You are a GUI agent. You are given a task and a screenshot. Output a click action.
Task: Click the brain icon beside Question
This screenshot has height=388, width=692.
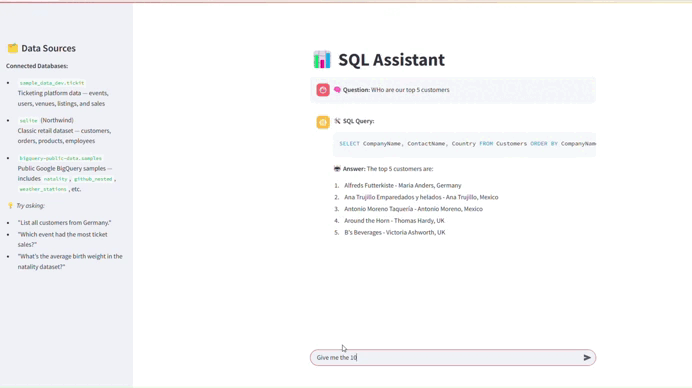pos(337,90)
